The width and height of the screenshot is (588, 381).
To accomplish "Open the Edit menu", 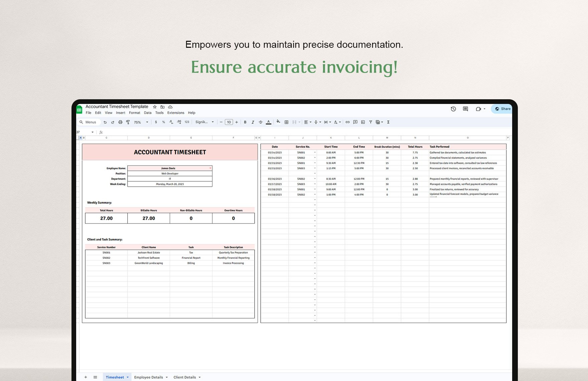I will 98,113.
